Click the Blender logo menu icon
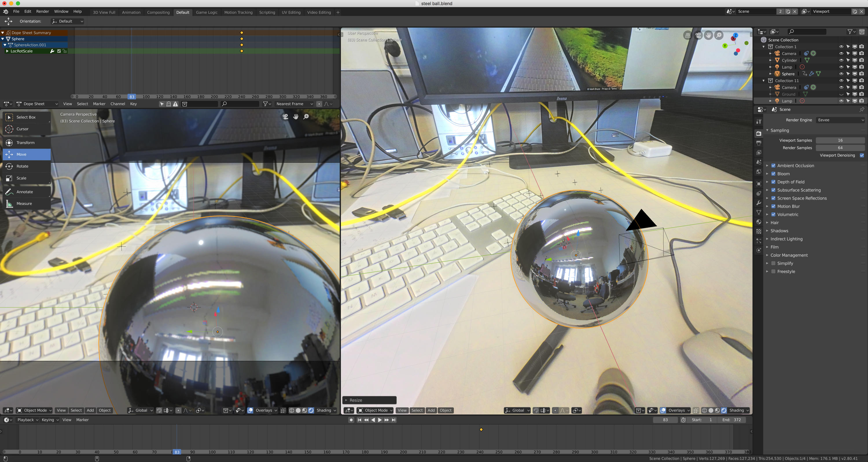 [6, 12]
